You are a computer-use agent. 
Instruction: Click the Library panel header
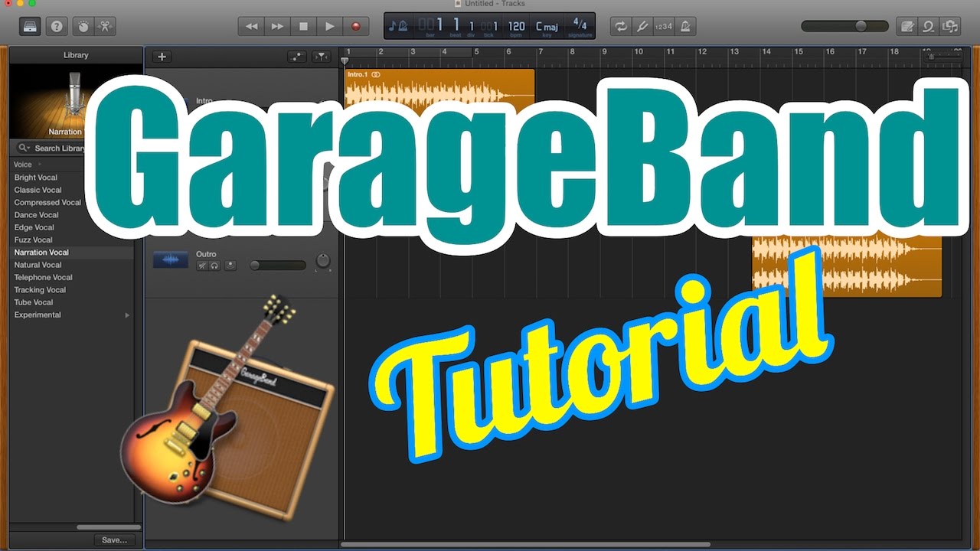click(76, 55)
